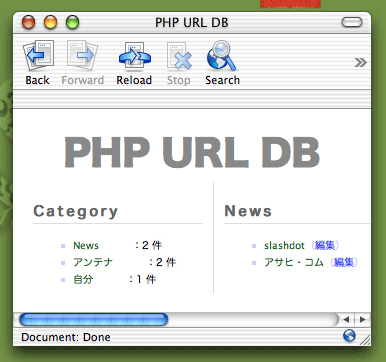Image resolution: width=386 pixels, height=362 pixels.
Task: Click the ': 1 件' count beside 自分
Action: 142,279
